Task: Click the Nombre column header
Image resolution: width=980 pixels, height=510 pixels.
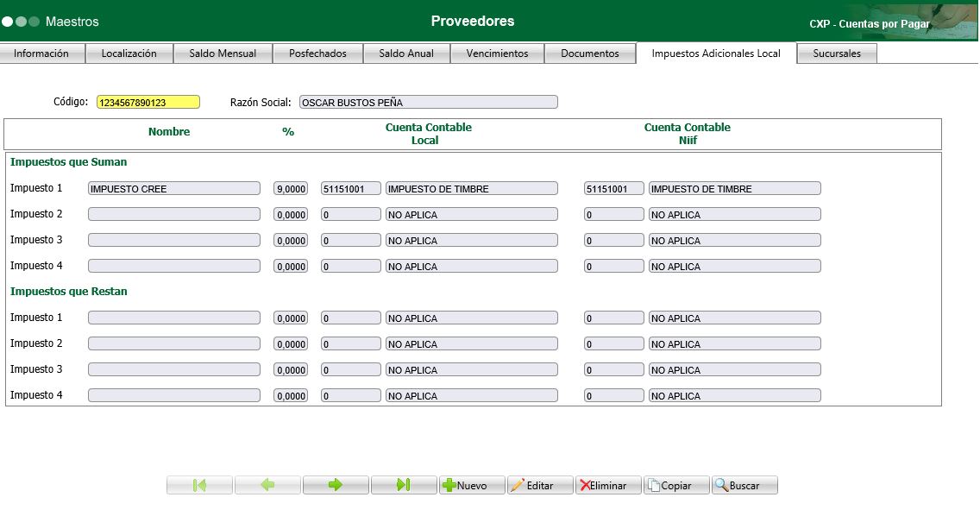Action: 169,131
